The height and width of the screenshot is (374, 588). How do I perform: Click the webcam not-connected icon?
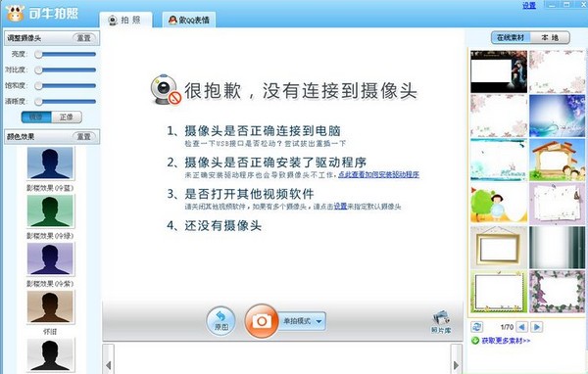tap(166, 90)
